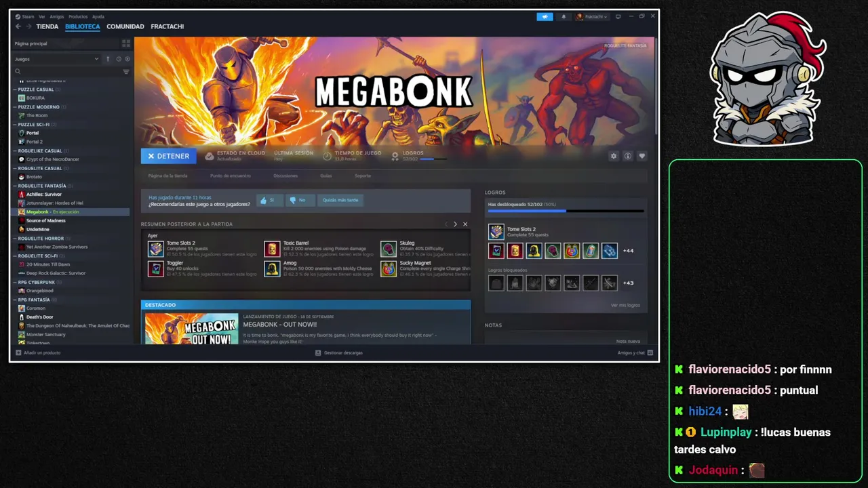Click Tome Slots 2 icon in Logros panel
Viewport: 868px width, 488px height.
pyautogui.click(x=496, y=232)
